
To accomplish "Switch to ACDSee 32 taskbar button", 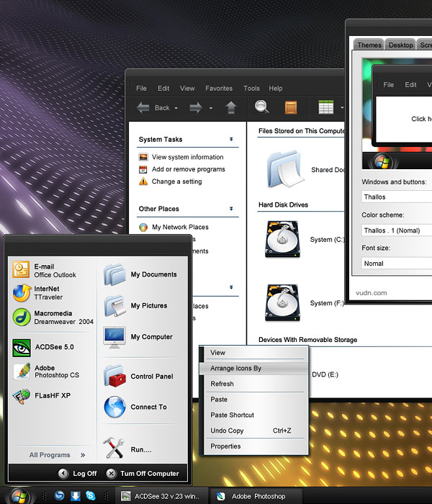I will coord(160,496).
